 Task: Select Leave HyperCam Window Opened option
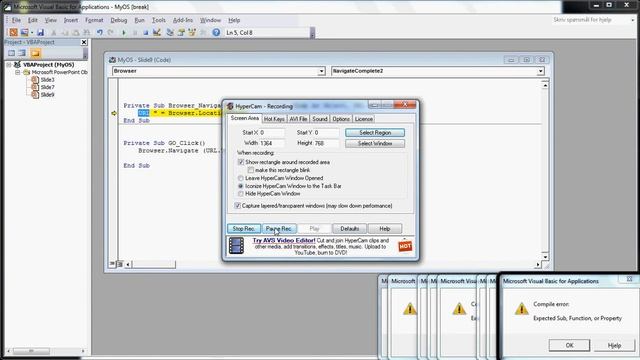pyautogui.click(x=240, y=178)
